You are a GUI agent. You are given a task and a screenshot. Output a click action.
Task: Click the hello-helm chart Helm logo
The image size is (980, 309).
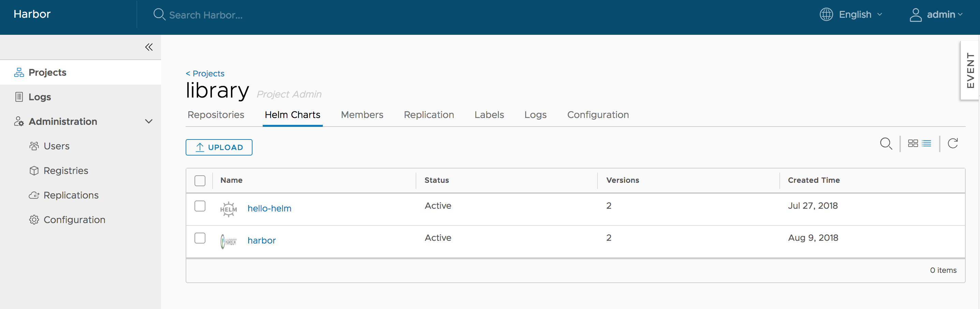pos(228,209)
